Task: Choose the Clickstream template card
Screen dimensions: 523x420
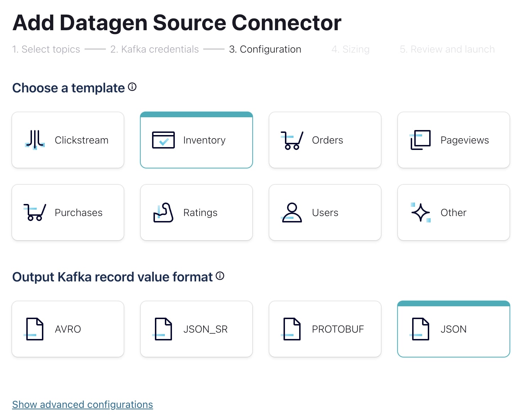Action: click(68, 140)
